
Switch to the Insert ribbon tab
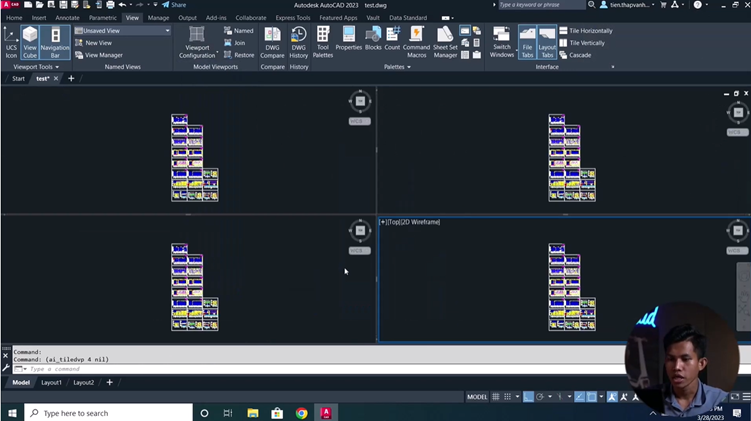39,18
